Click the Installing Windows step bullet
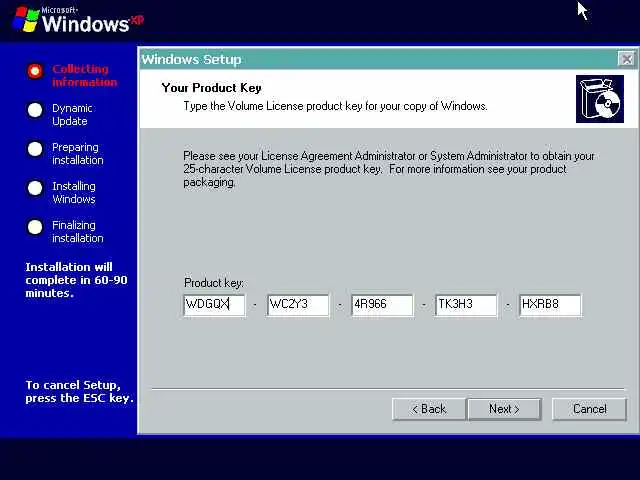The height and width of the screenshot is (480, 640). point(35,188)
